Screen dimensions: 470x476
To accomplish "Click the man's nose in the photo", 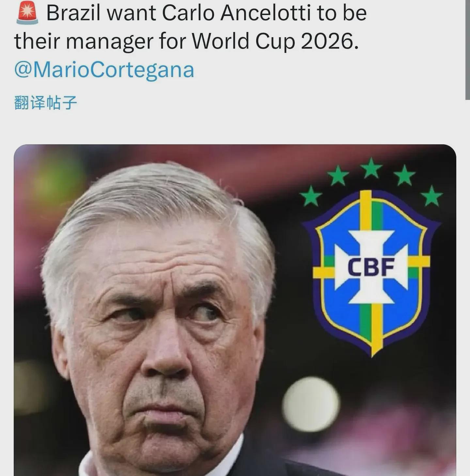I will click(165, 354).
